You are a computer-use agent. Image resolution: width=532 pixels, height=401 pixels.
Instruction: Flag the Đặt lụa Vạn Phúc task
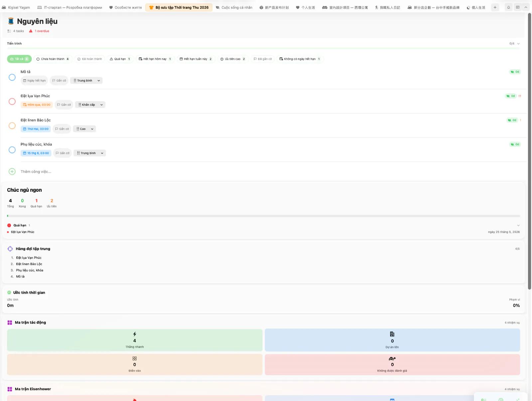64,104
